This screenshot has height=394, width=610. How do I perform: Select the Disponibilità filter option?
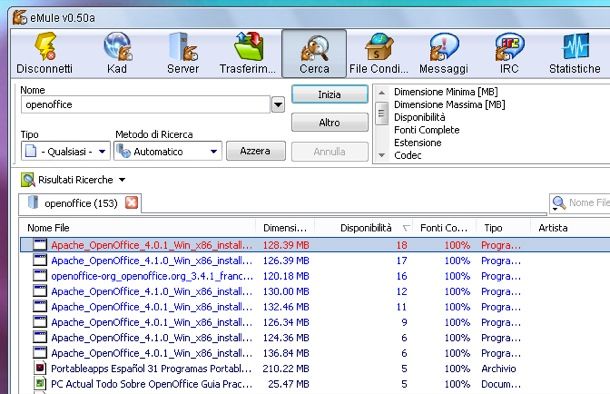[419, 117]
